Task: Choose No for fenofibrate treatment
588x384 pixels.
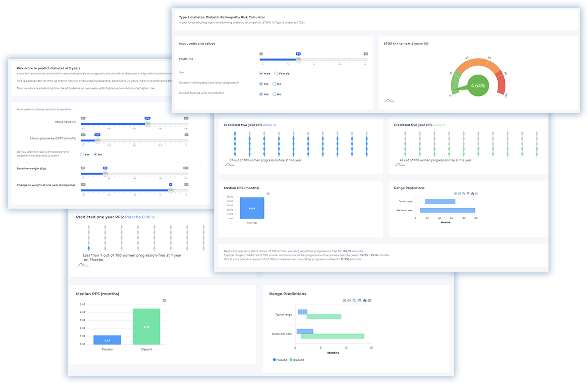Action: (x=275, y=94)
